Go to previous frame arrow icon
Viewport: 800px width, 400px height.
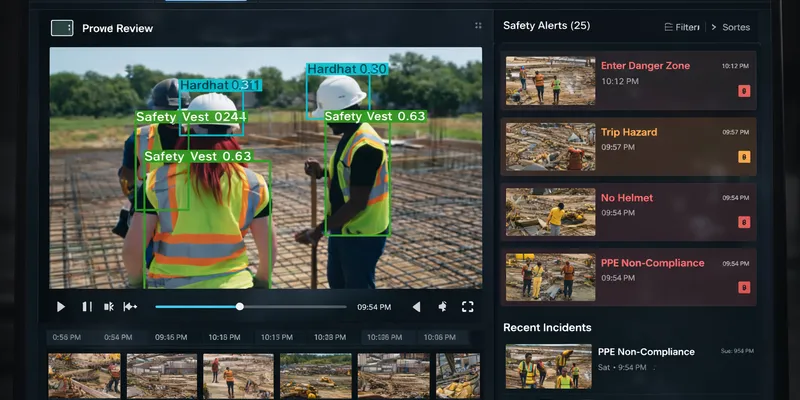tap(416, 307)
